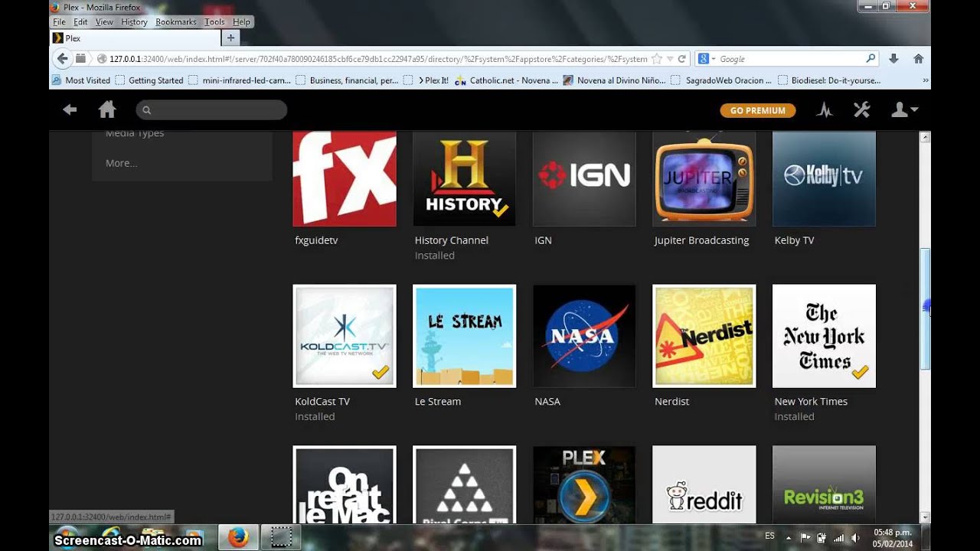Click the URL address bar
Screen dimensions: 980x551
[x=378, y=59]
